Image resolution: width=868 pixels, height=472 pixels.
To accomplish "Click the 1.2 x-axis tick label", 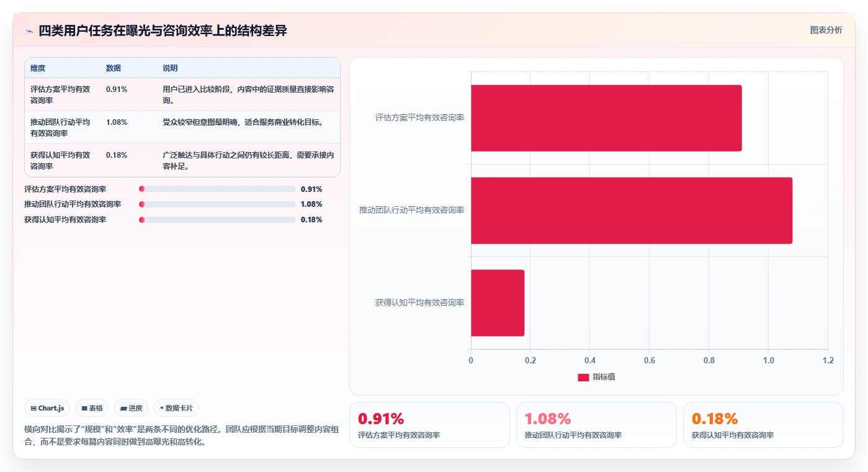I will coord(828,360).
